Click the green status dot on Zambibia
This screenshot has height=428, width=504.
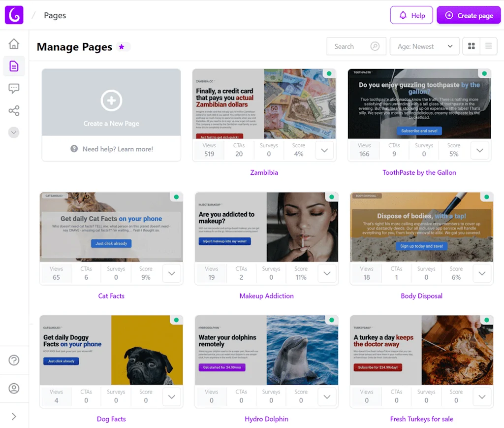(x=329, y=74)
